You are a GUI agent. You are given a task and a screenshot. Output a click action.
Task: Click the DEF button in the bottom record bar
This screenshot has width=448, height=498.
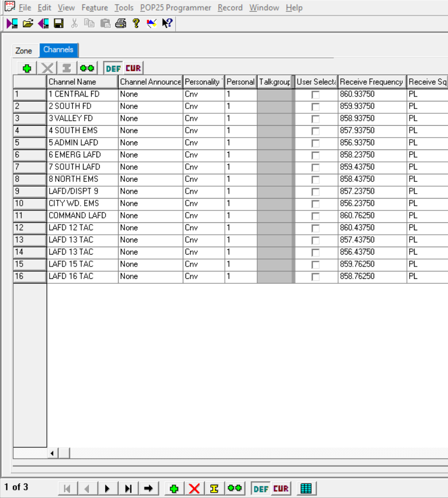(261, 488)
